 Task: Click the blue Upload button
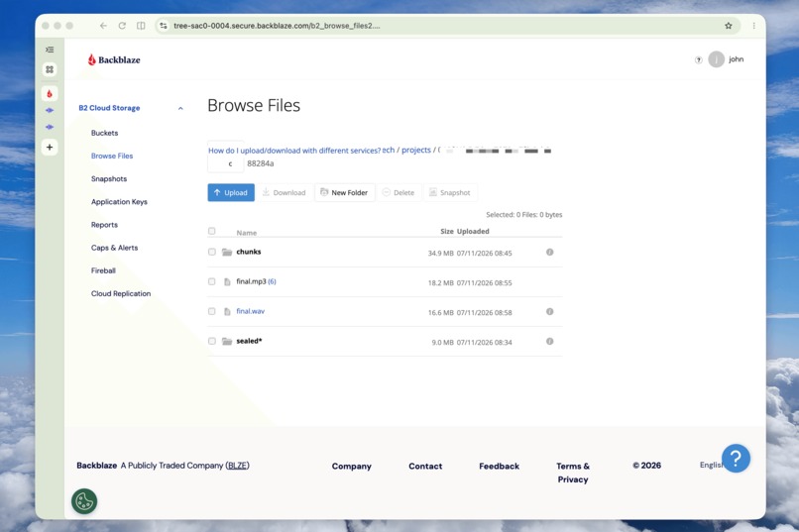(x=231, y=192)
